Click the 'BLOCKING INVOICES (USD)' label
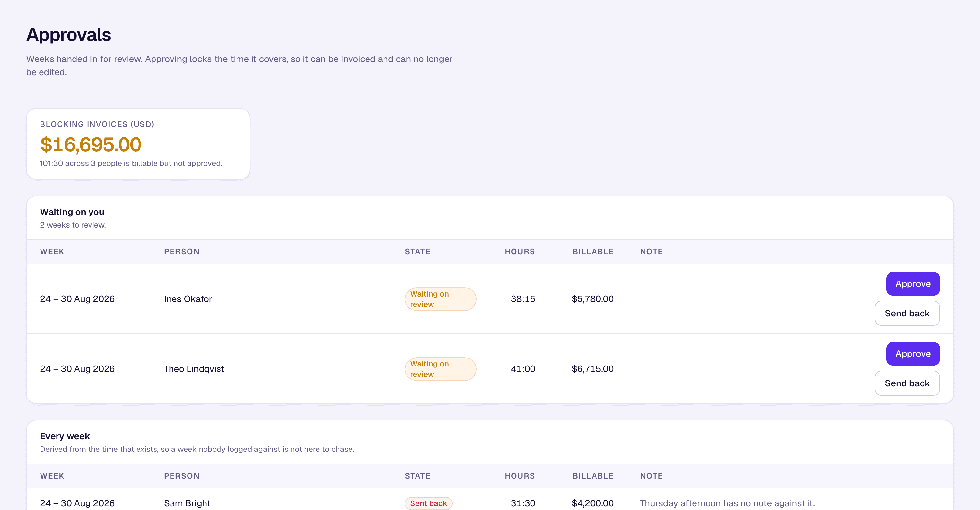The width and height of the screenshot is (980, 510). (x=97, y=124)
